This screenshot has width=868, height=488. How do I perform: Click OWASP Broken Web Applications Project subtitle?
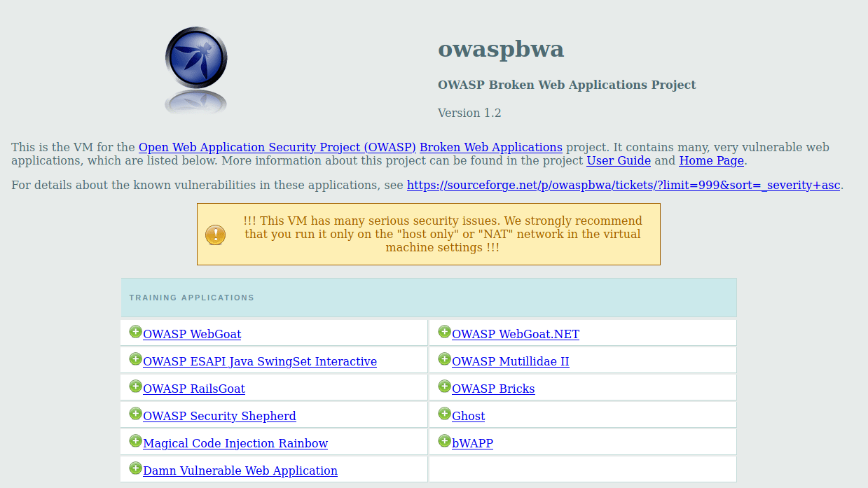tap(567, 85)
